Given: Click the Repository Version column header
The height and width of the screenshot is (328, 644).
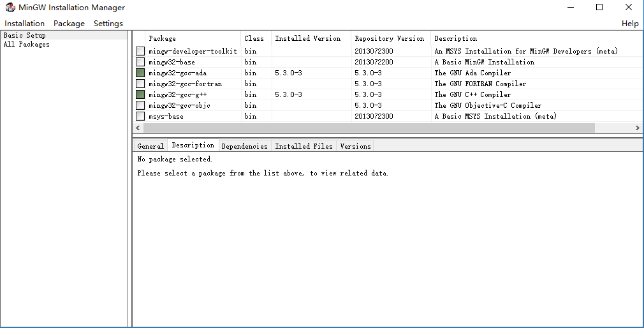Looking at the screenshot, I should [391, 38].
